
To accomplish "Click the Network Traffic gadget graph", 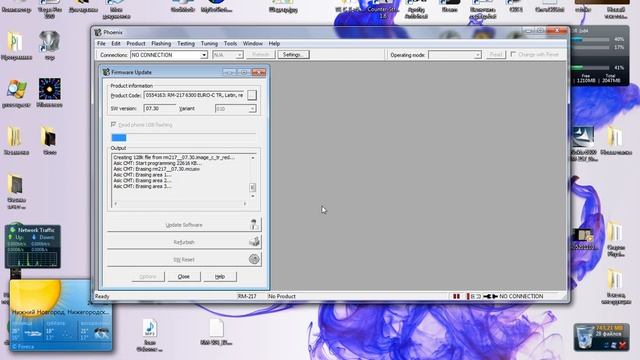I will pos(33,259).
